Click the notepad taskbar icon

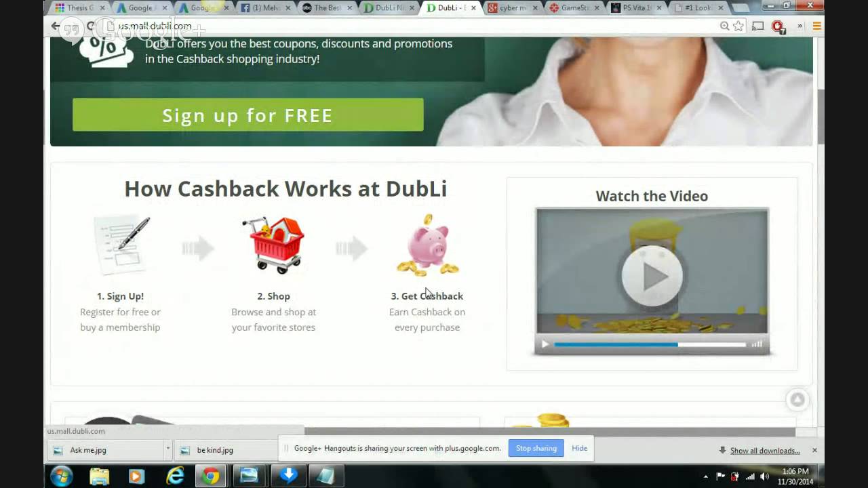coord(325,476)
